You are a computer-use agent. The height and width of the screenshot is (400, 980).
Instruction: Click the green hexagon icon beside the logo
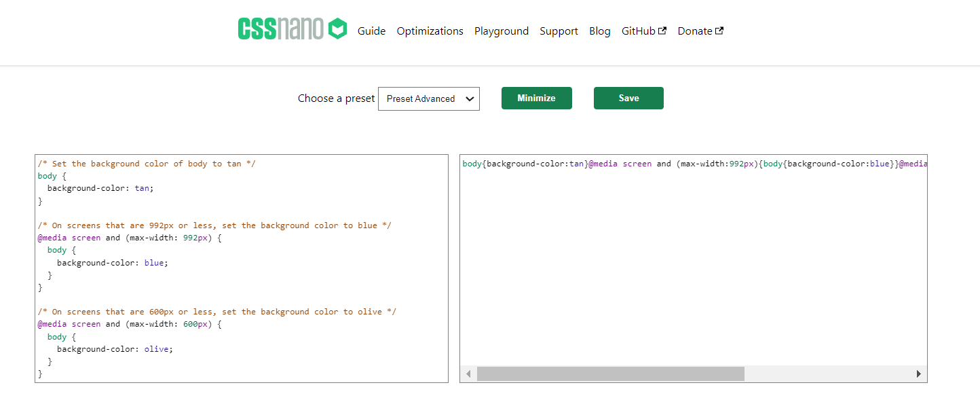coord(337,29)
